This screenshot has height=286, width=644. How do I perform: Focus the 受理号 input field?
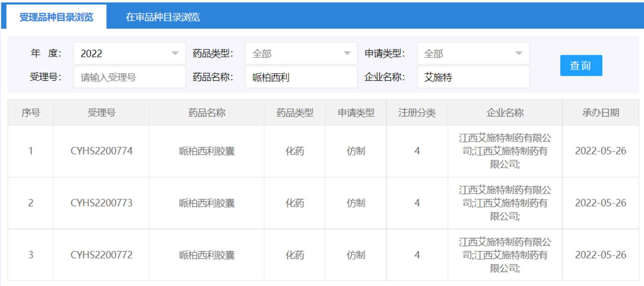129,77
